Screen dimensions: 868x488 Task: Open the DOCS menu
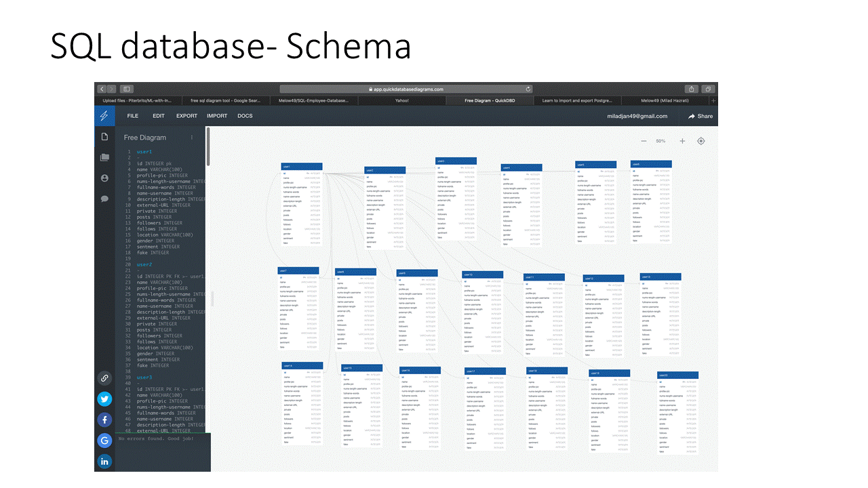pos(245,116)
